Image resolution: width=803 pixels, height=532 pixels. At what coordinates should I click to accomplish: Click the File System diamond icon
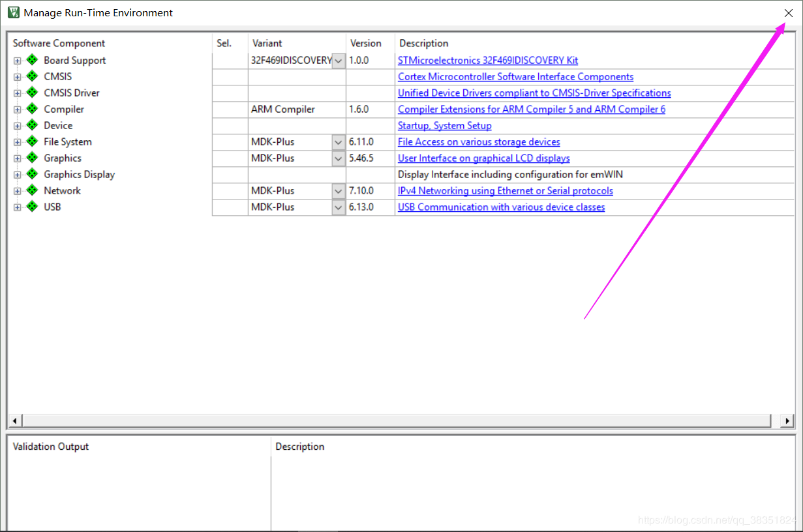(32, 141)
